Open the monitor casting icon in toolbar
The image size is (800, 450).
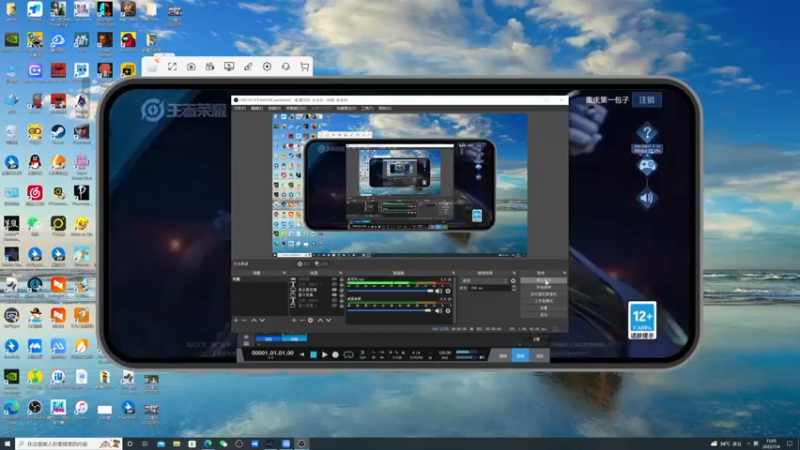point(229,66)
